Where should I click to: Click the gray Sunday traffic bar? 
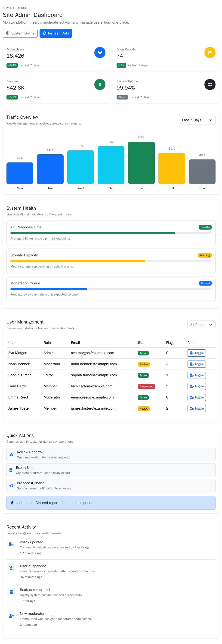click(x=202, y=172)
